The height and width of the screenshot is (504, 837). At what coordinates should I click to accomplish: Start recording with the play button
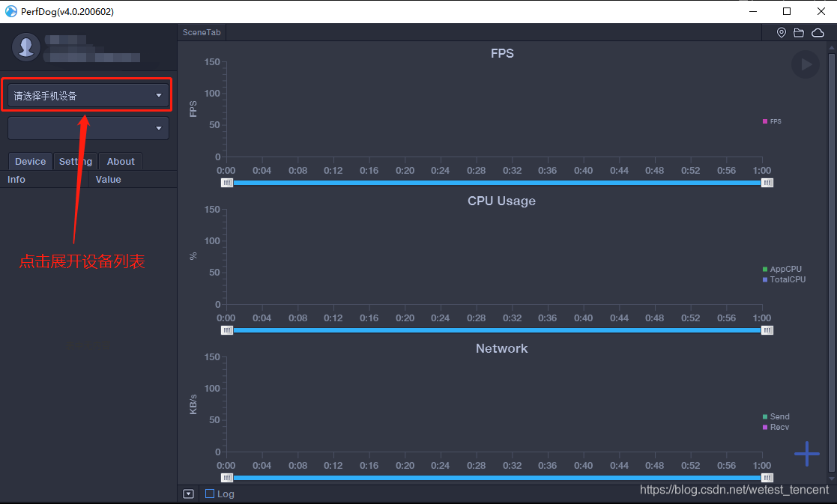[x=806, y=64]
